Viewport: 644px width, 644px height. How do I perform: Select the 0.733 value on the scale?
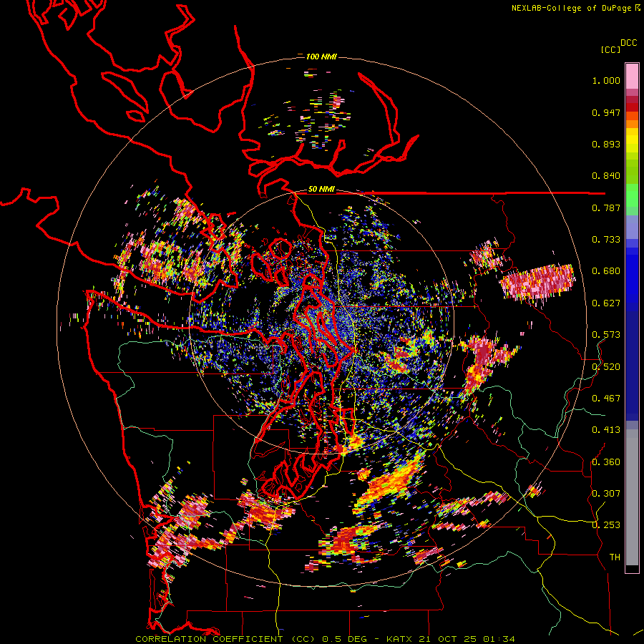(606, 240)
